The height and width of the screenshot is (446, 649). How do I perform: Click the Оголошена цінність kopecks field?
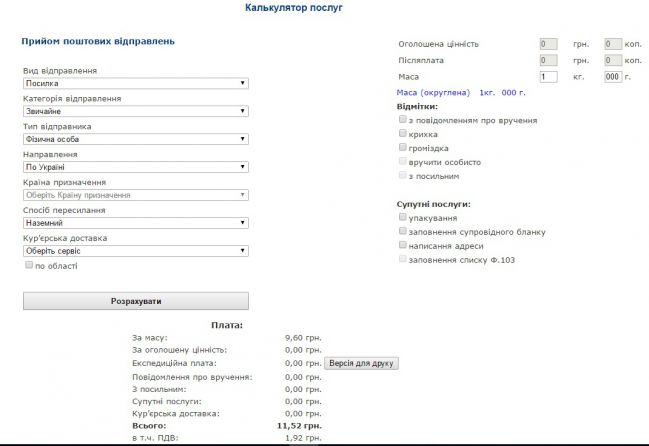tap(613, 44)
